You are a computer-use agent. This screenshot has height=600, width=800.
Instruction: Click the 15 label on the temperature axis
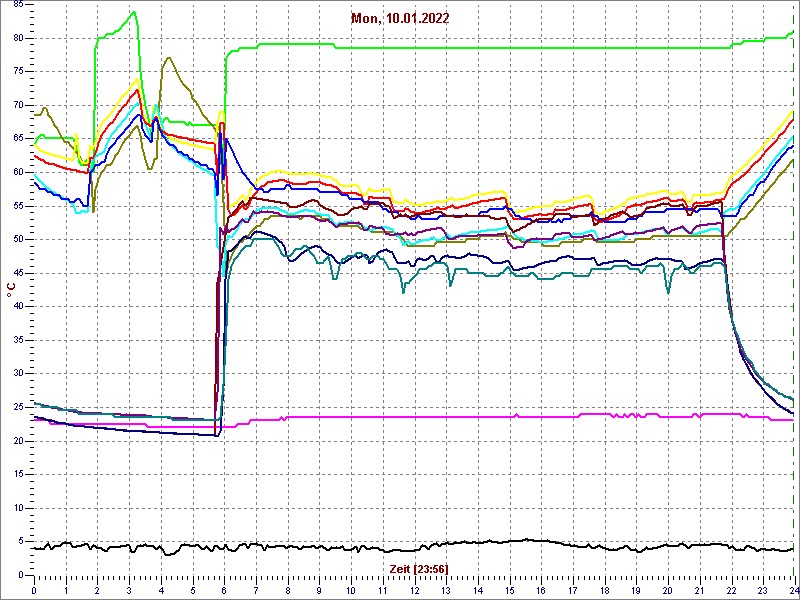[18, 474]
